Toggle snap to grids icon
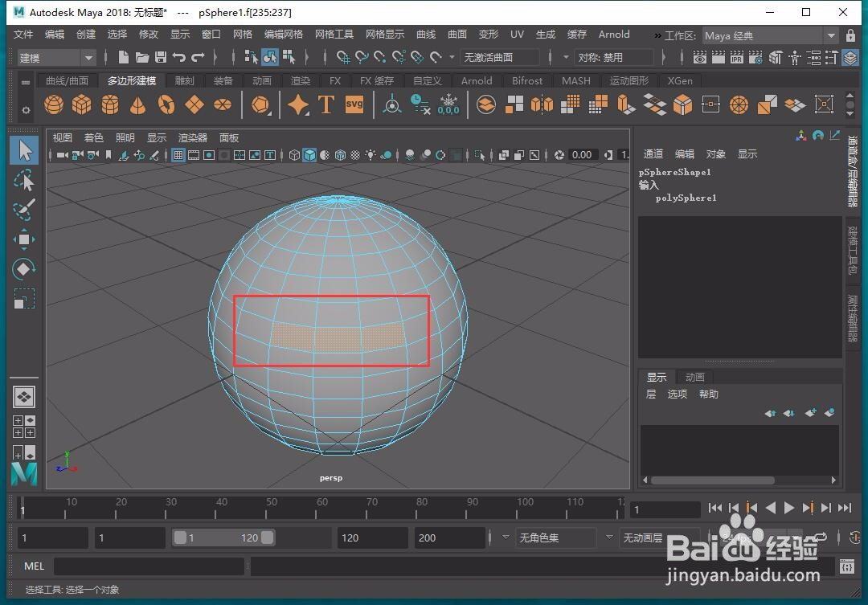 coord(342,57)
